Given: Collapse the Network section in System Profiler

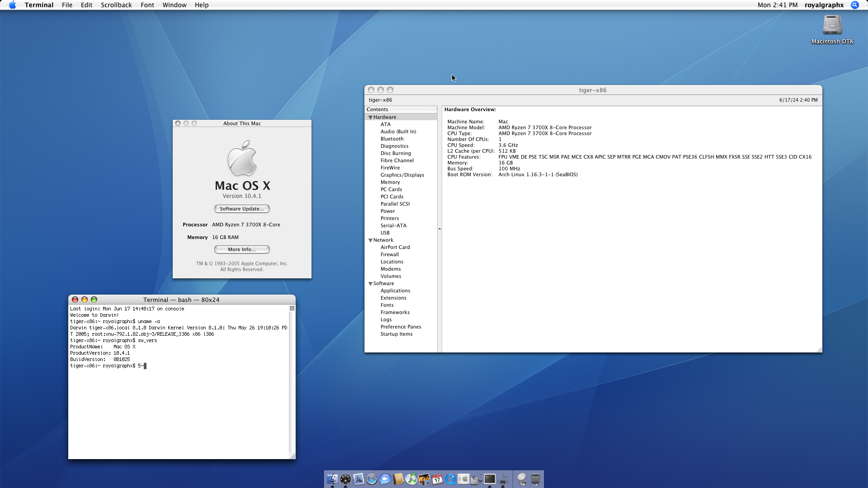Looking at the screenshot, I should pyautogui.click(x=370, y=240).
